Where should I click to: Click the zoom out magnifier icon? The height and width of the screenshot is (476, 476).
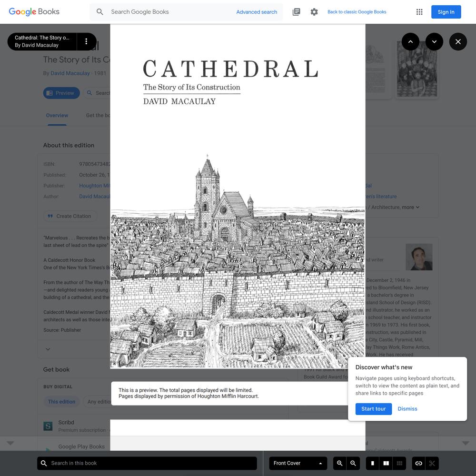click(x=353, y=463)
